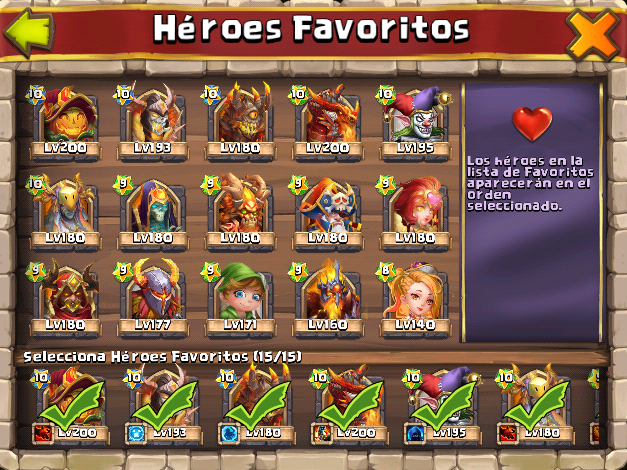Deselect the checked Lv195 jester favorite

click(x=442, y=406)
